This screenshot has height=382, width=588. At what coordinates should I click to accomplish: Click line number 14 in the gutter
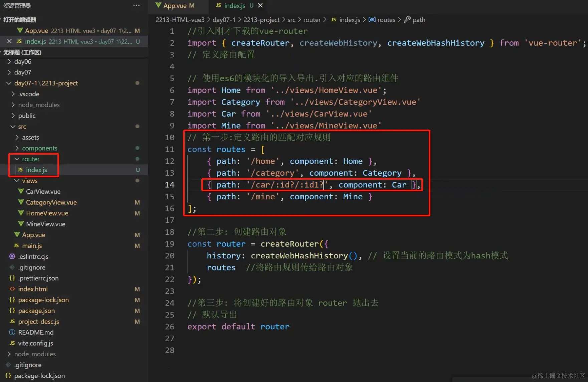(x=170, y=185)
